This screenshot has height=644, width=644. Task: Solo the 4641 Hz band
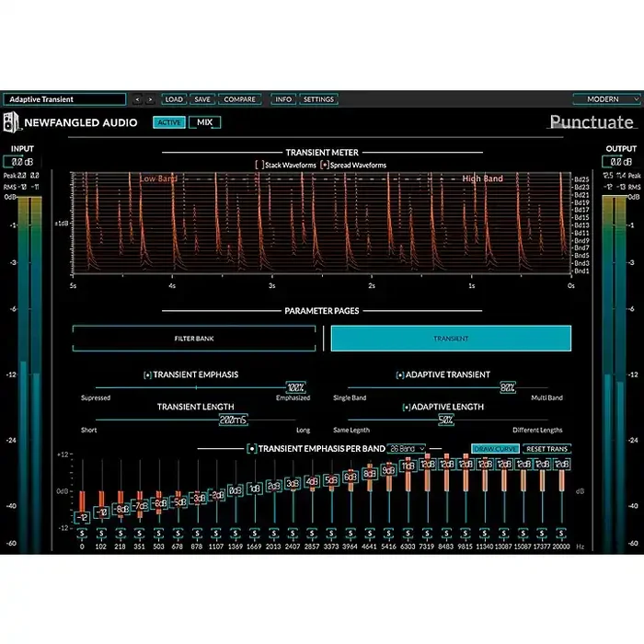(x=370, y=534)
